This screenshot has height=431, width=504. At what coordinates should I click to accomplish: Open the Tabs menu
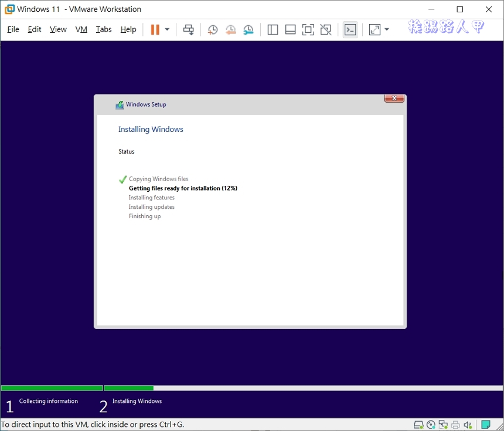pos(104,29)
